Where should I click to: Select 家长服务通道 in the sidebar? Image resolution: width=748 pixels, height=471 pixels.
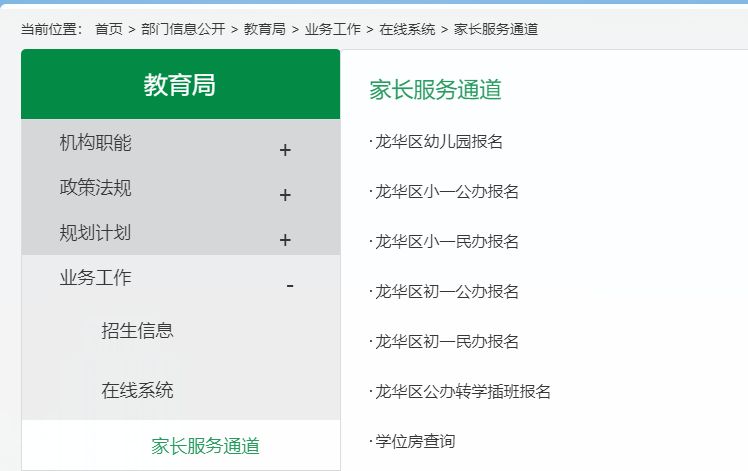coord(206,446)
